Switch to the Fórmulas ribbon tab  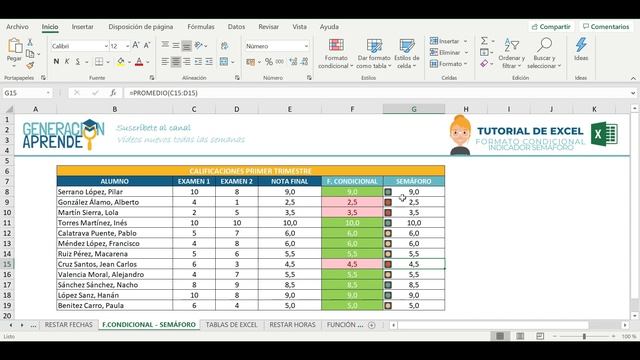tap(201, 27)
